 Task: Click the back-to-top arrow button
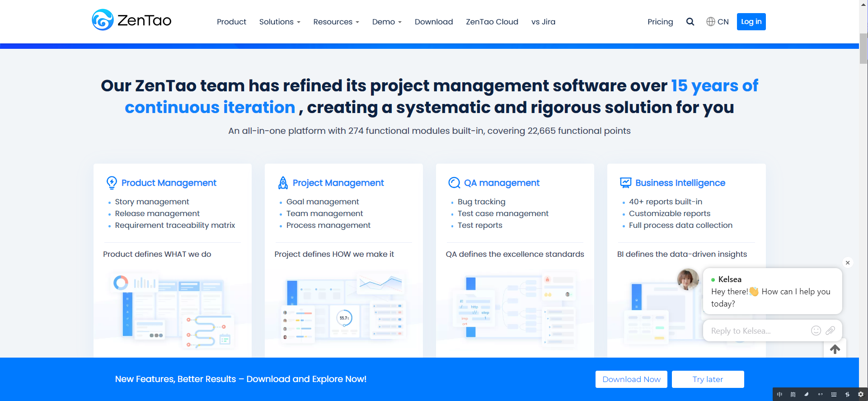point(835,349)
